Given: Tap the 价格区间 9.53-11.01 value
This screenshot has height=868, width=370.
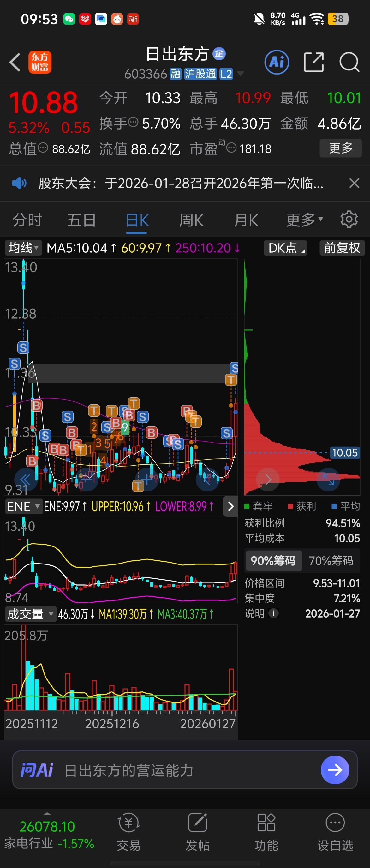Looking at the screenshot, I should (336, 583).
